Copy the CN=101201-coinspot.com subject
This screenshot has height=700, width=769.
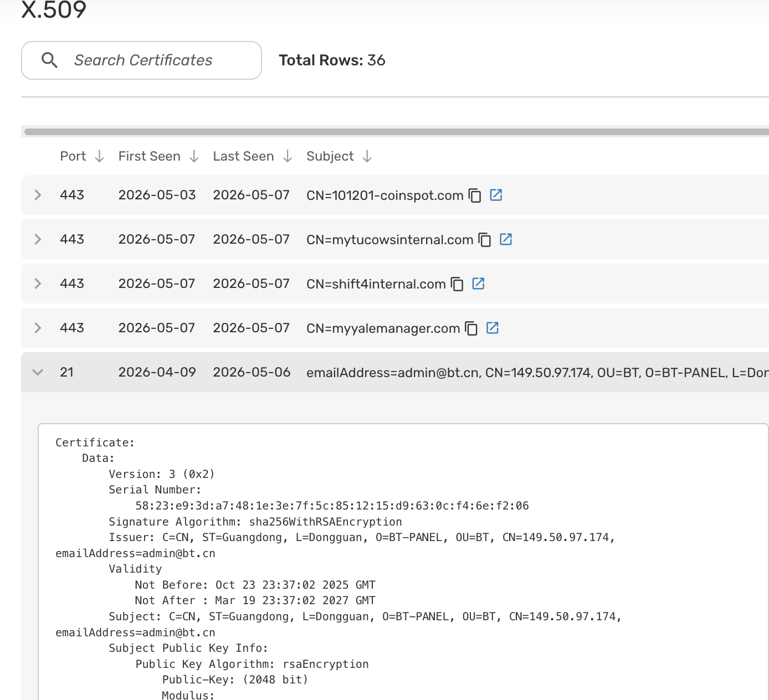(475, 195)
